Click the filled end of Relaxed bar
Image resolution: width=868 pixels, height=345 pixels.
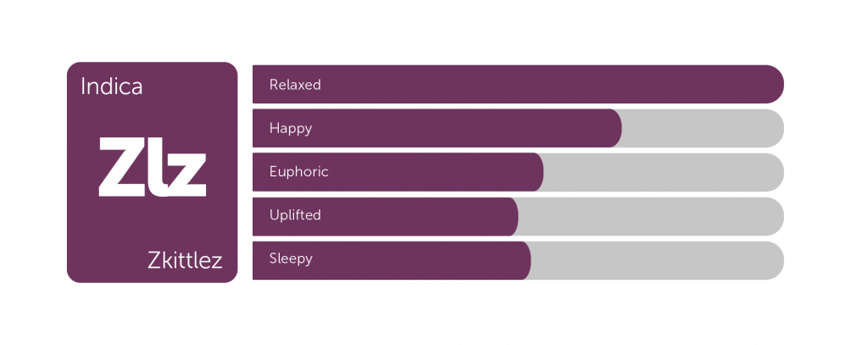click(x=773, y=84)
